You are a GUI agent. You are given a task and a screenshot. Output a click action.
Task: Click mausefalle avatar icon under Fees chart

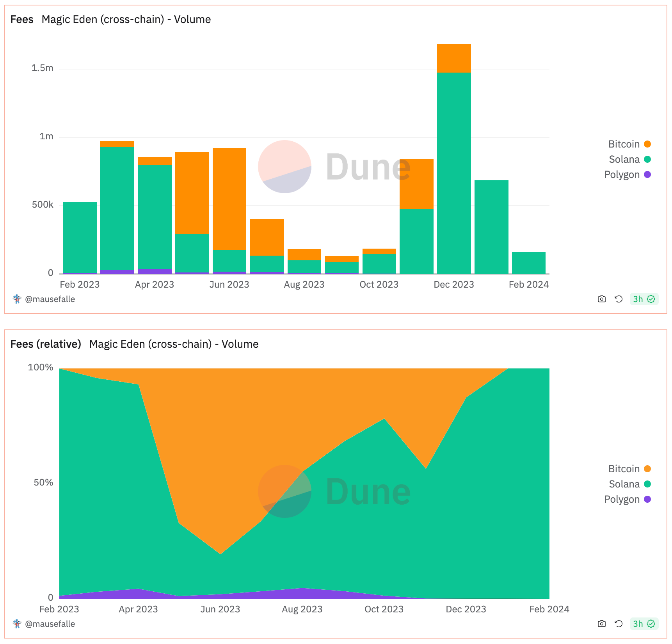(x=17, y=299)
